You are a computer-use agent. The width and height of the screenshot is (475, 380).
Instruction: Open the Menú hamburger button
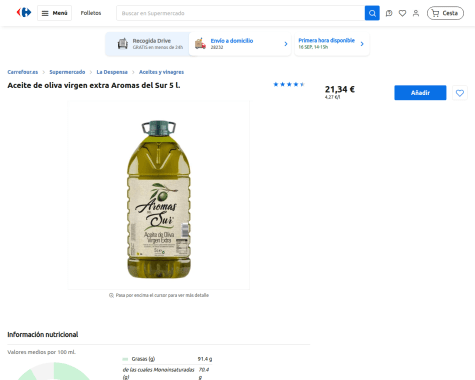(x=54, y=13)
